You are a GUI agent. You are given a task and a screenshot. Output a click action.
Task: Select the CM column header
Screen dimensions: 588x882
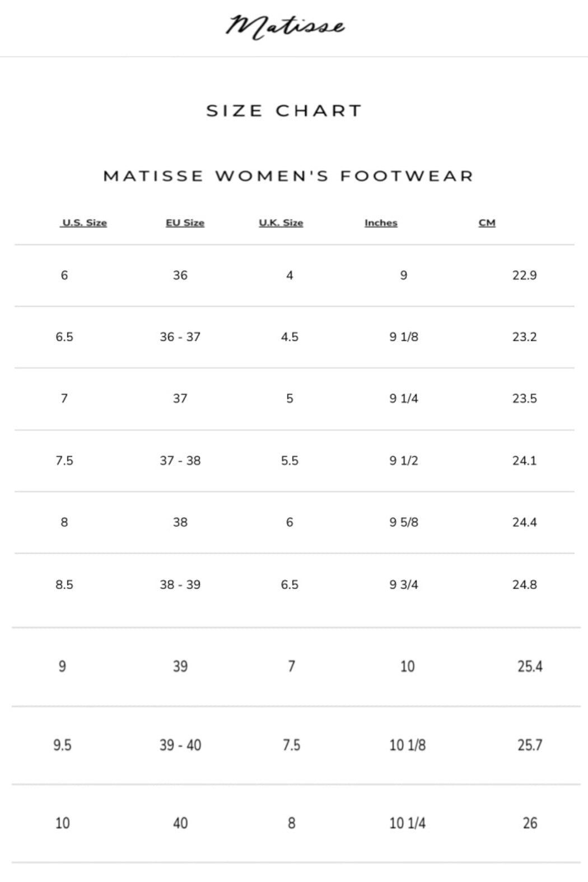[487, 223]
